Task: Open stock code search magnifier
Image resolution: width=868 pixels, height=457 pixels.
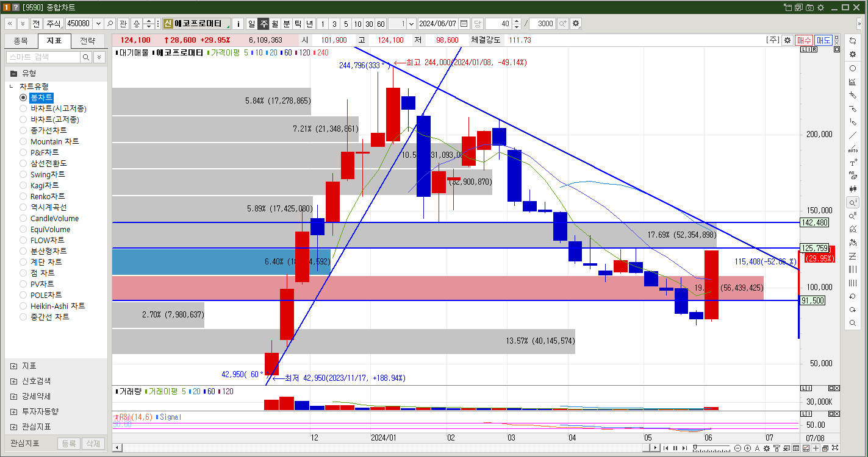Action: point(110,24)
